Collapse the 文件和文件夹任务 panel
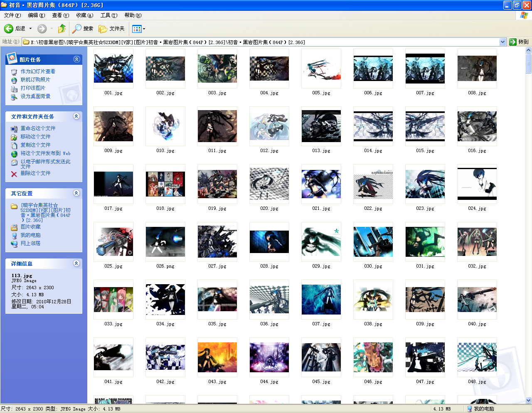This screenshot has height=413, width=532. (x=76, y=116)
